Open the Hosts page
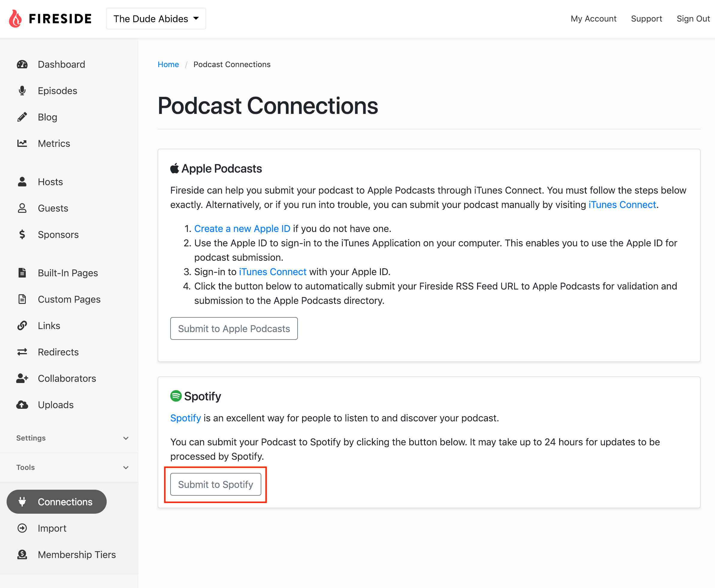Viewport: 715px width, 588px height. click(50, 182)
